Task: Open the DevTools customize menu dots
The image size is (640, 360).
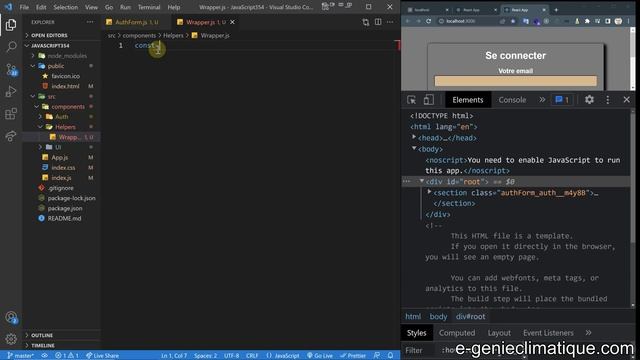Action: pos(607,100)
